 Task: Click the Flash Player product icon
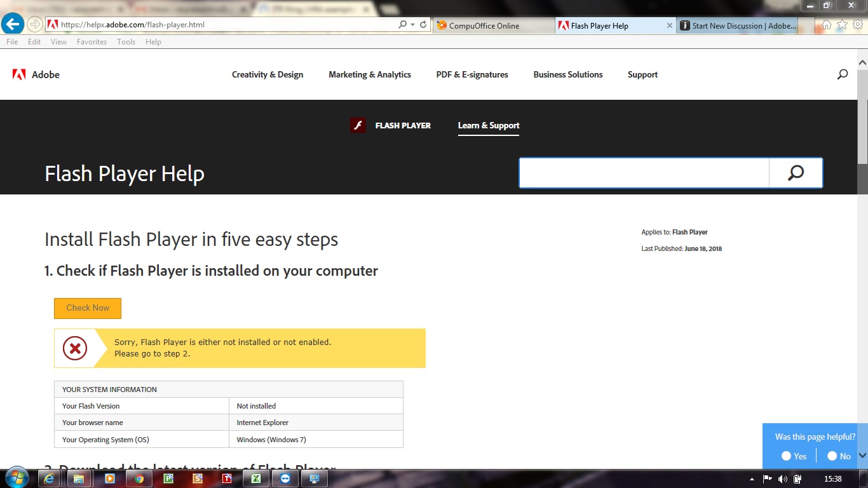(x=358, y=125)
